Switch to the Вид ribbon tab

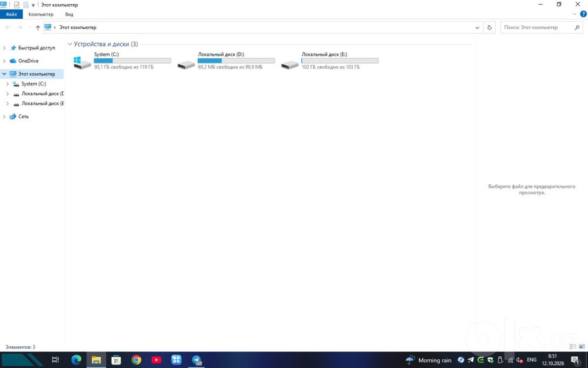point(69,14)
